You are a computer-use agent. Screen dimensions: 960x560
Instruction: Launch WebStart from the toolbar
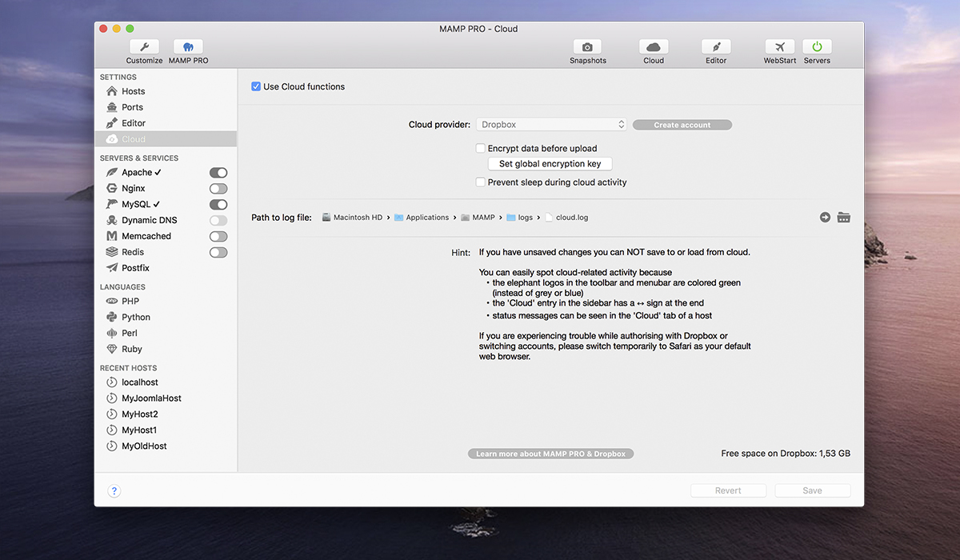(779, 47)
